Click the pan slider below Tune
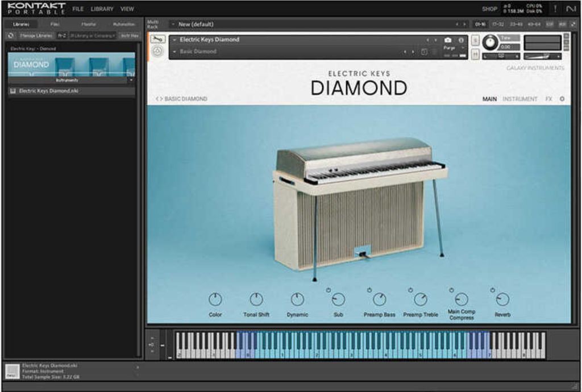Screen dimensions: 582x392 pyautogui.click(x=501, y=56)
